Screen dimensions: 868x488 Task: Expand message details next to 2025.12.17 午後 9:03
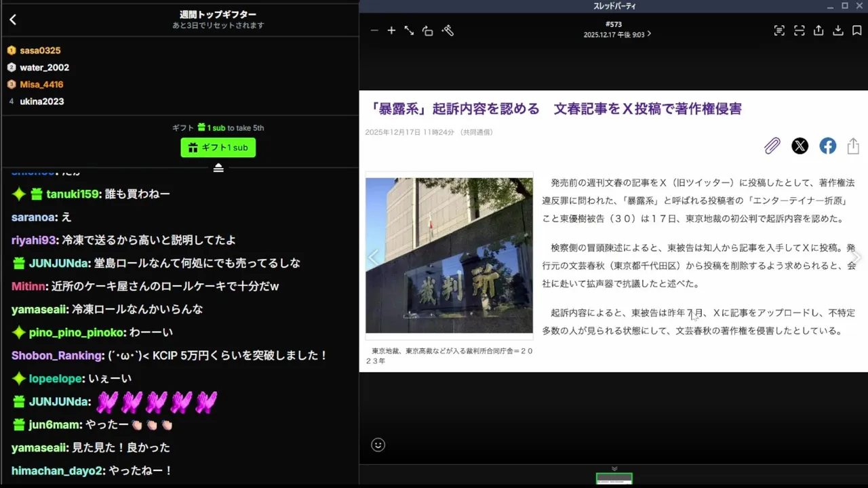[649, 34]
